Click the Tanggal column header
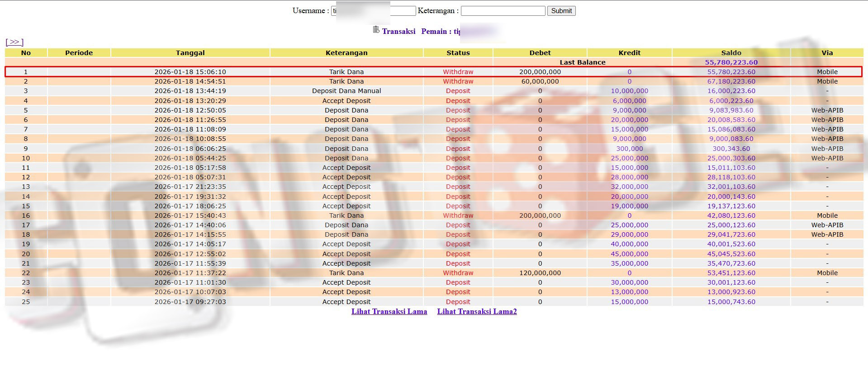Screen dimensions: 868x384 pos(190,53)
